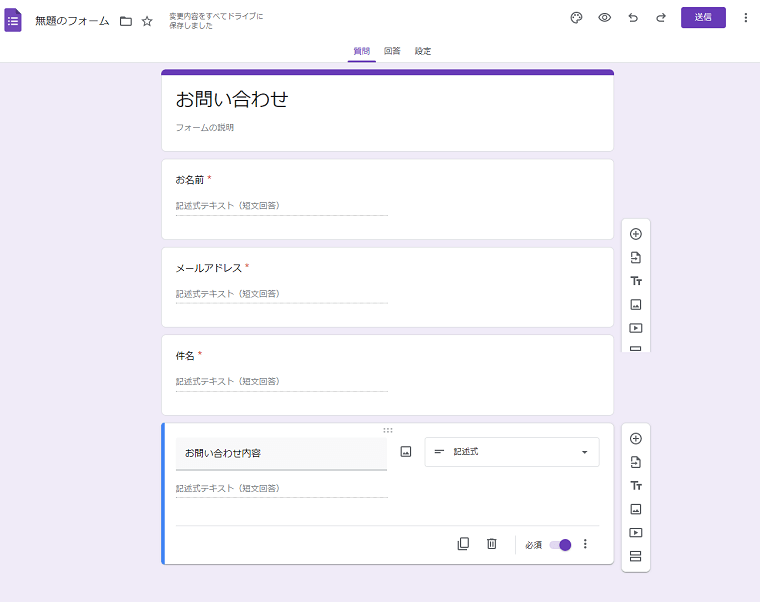Toggle the 必須 required switch

[560, 545]
